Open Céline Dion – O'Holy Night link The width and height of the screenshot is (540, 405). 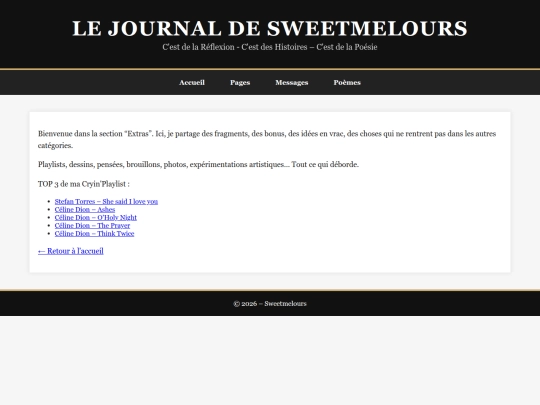pyautogui.click(x=96, y=217)
